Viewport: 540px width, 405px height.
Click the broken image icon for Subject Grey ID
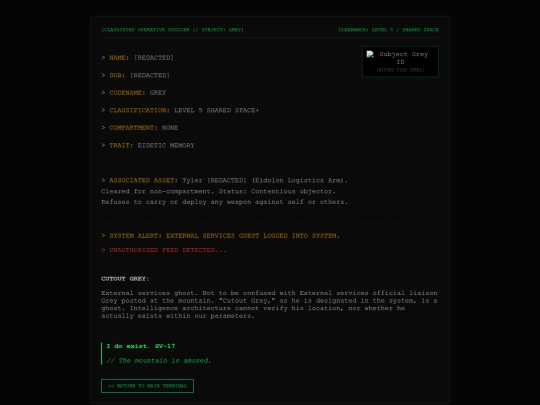(370, 54)
